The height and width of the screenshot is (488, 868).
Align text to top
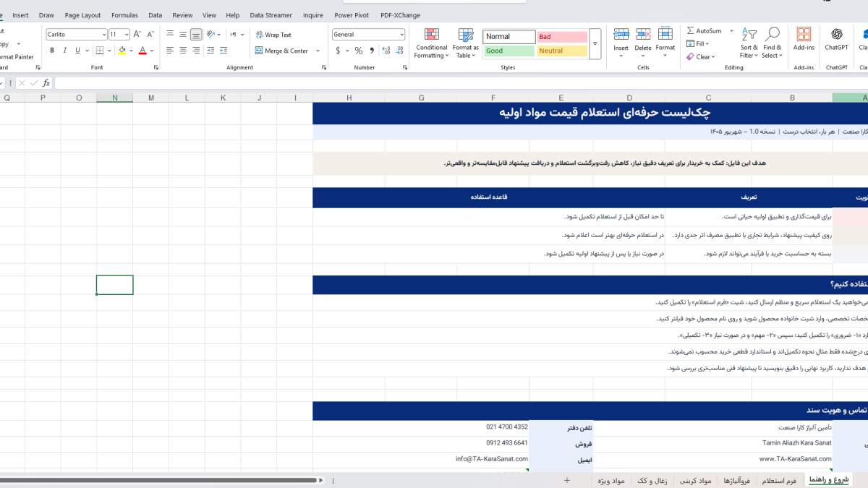pyautogui.click(x=170, y=34)
